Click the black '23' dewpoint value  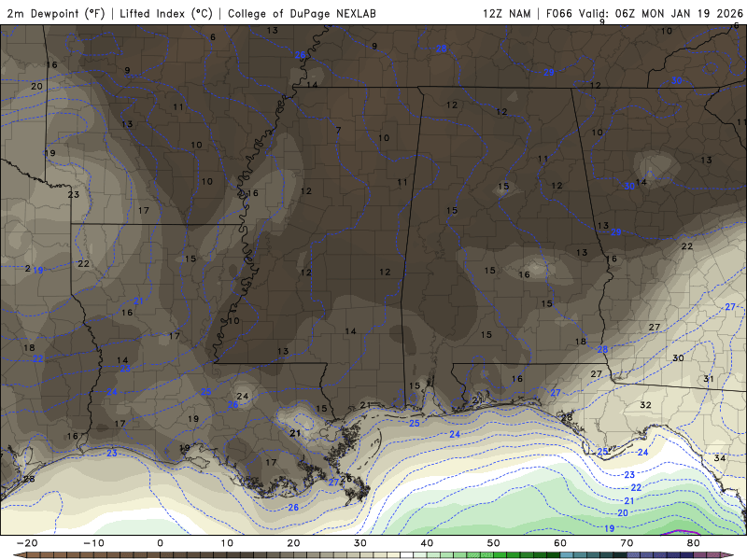pos(74,194)
